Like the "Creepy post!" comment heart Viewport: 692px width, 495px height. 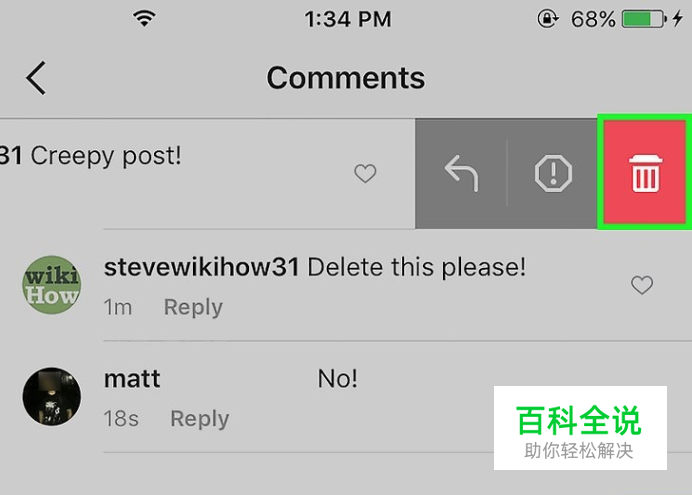click(x=365, y=173)
